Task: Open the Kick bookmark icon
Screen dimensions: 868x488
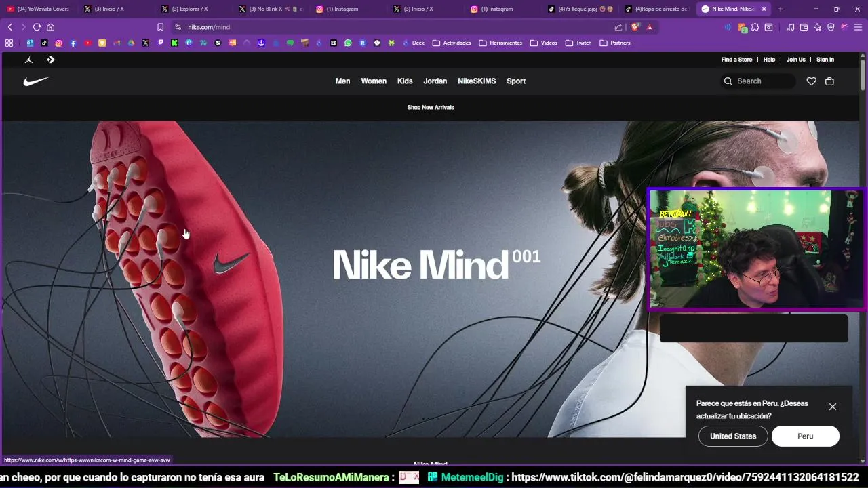Action: click(x=174, y=43)
